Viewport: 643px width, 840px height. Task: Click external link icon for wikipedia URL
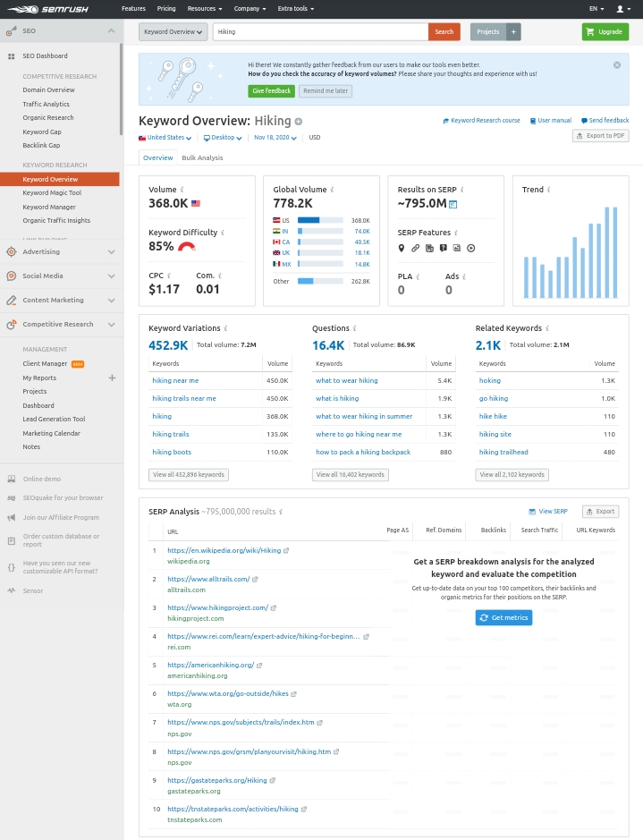[286, 551]
